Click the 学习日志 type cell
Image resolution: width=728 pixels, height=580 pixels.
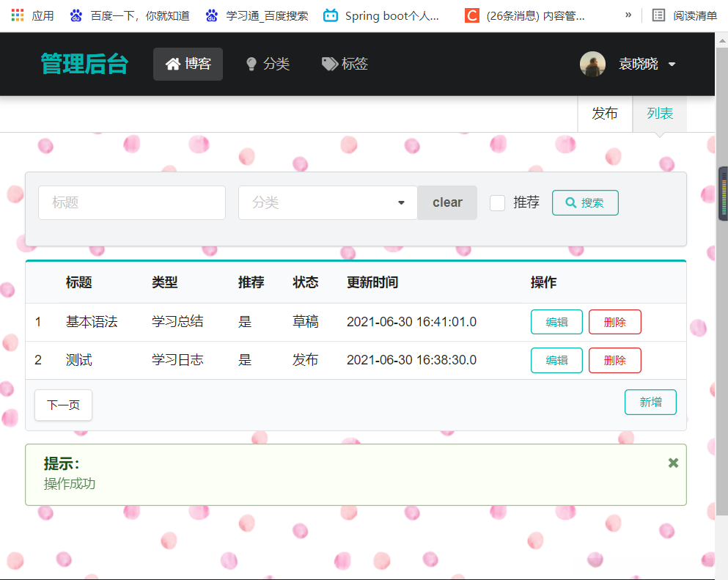pos(177,360)
